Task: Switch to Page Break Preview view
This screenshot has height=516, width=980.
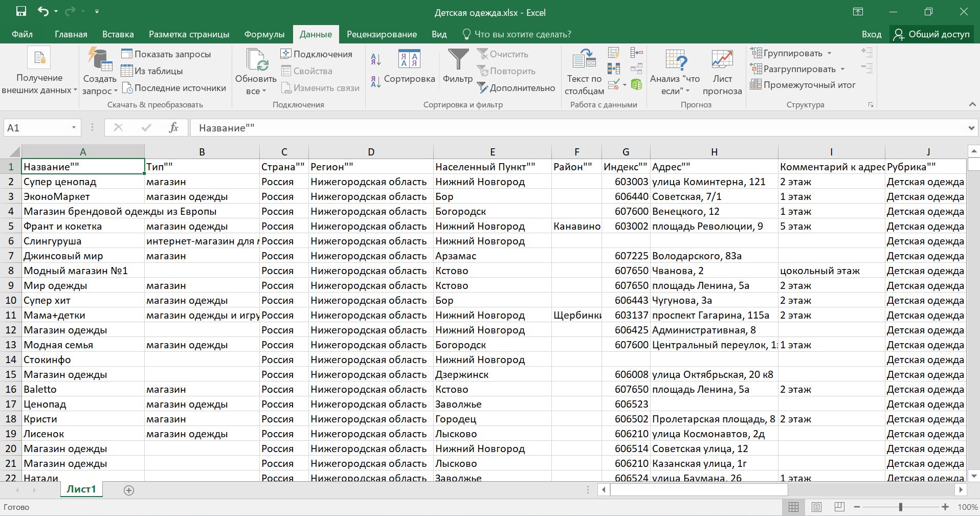Action: coord(839,507)
